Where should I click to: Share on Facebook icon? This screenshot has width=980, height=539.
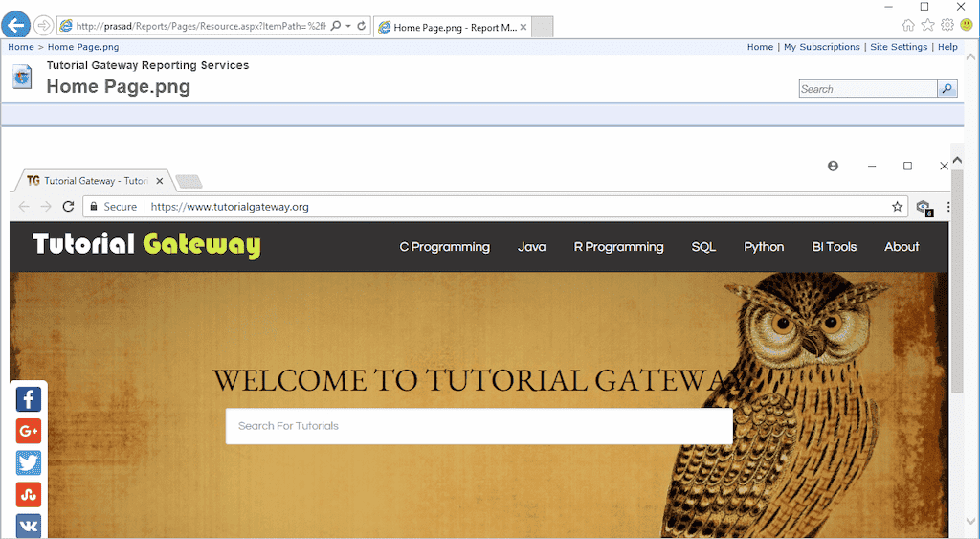29,399
